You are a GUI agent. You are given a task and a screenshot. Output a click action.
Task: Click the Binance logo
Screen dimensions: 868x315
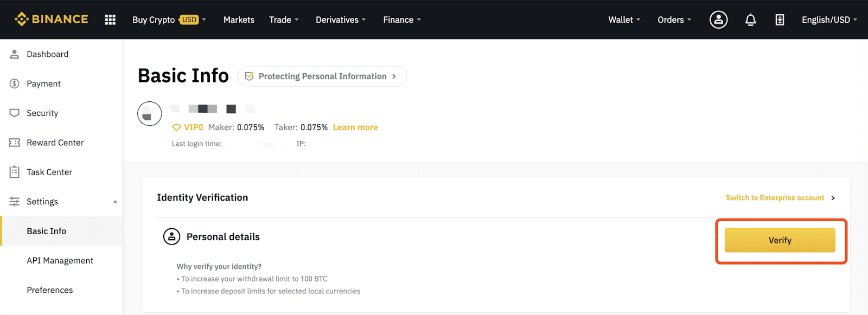[x=52, y=20]
